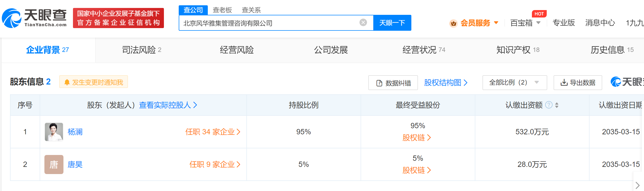Viewport: 644px width, 191px height.
Task: Open 消息中心 link
Action: 600,23
